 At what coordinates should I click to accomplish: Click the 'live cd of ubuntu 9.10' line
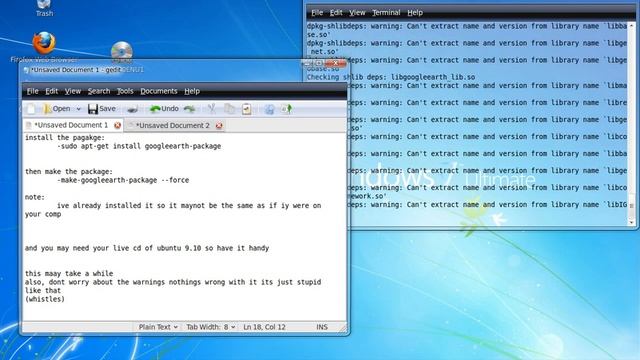click(147, 248)
